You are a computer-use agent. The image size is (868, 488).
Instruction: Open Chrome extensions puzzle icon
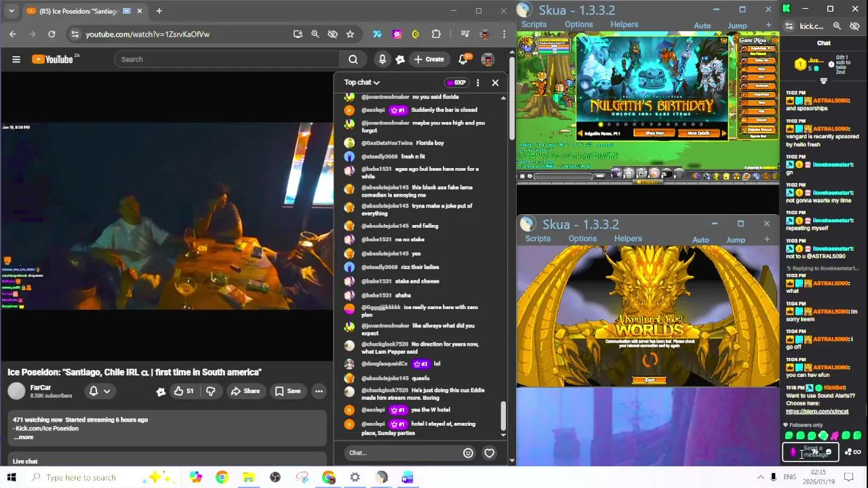(436, 34)
